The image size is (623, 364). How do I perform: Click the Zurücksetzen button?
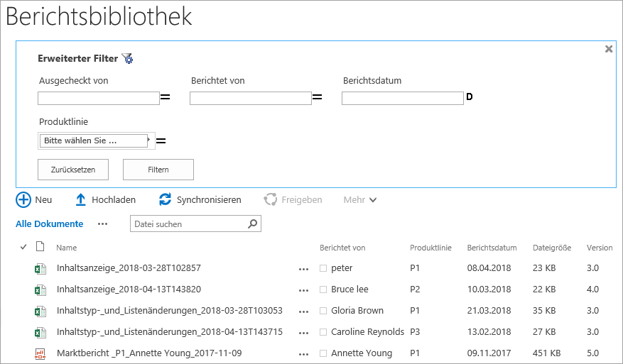(x=73, y=170)
